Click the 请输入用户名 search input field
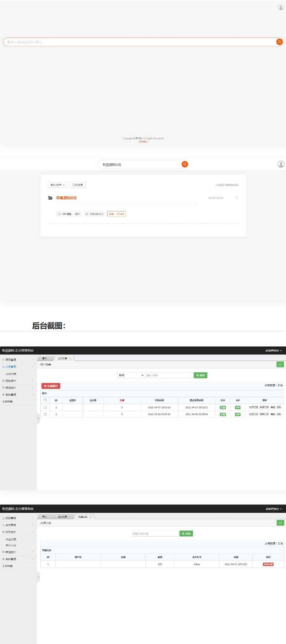 point(155,533)
